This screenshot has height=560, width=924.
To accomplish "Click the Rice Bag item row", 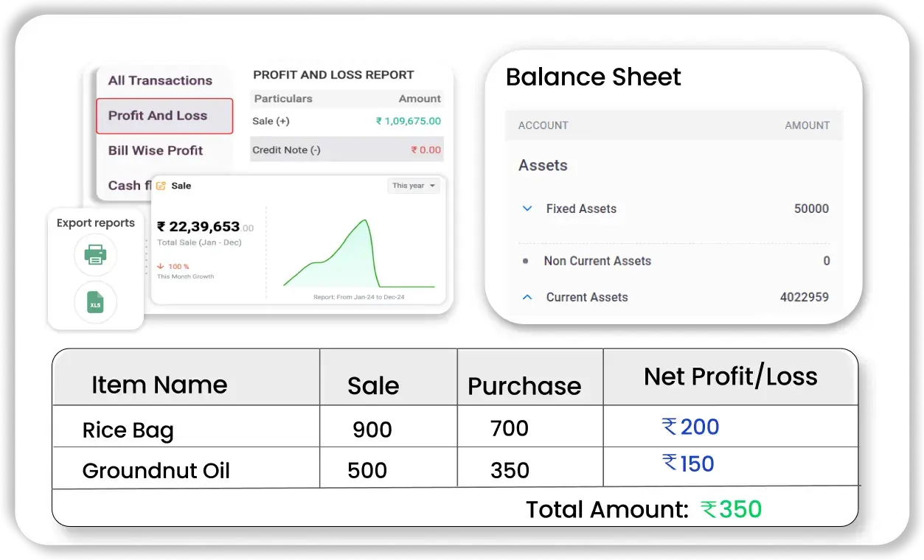I will pyautogui.click(x=128, y=429).
